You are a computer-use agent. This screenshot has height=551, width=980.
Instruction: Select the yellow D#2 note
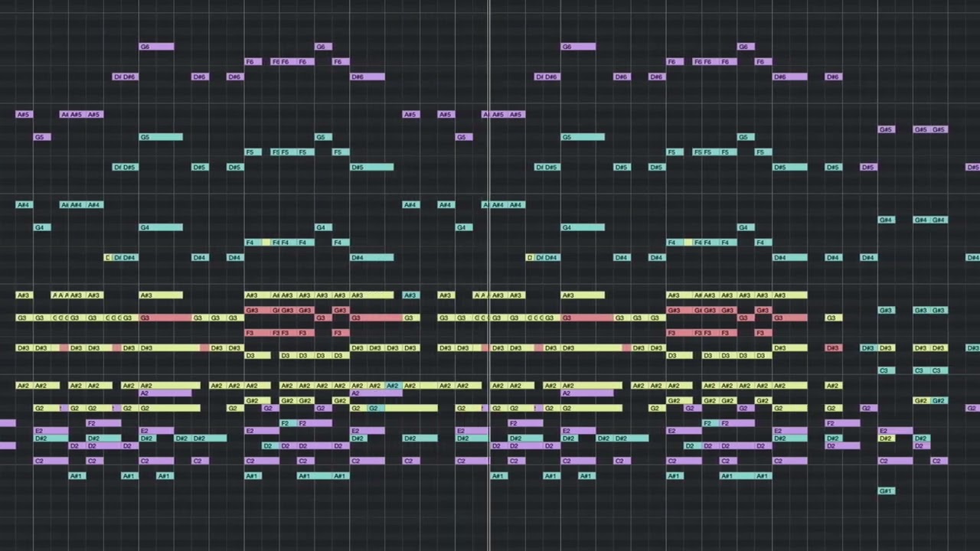(887, 439)
